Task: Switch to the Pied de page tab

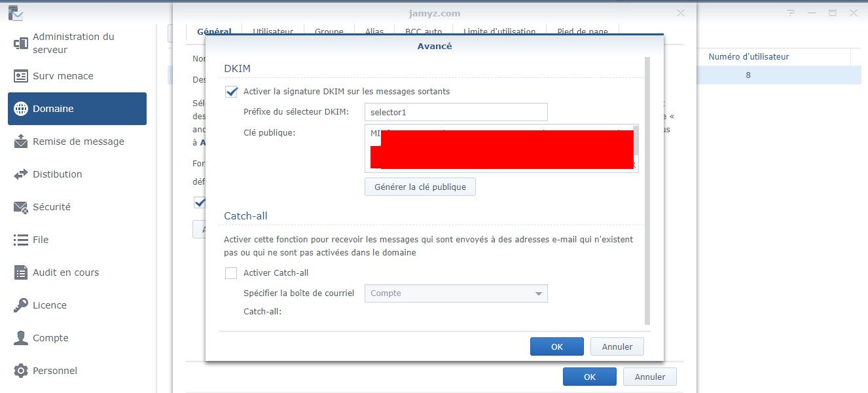Action: click(583, 31)
